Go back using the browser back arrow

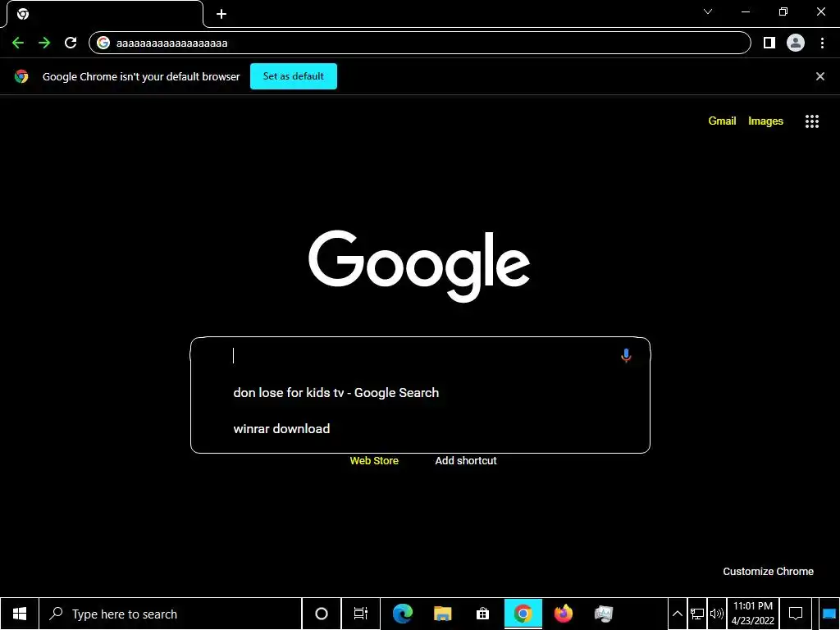click(18, 43)
